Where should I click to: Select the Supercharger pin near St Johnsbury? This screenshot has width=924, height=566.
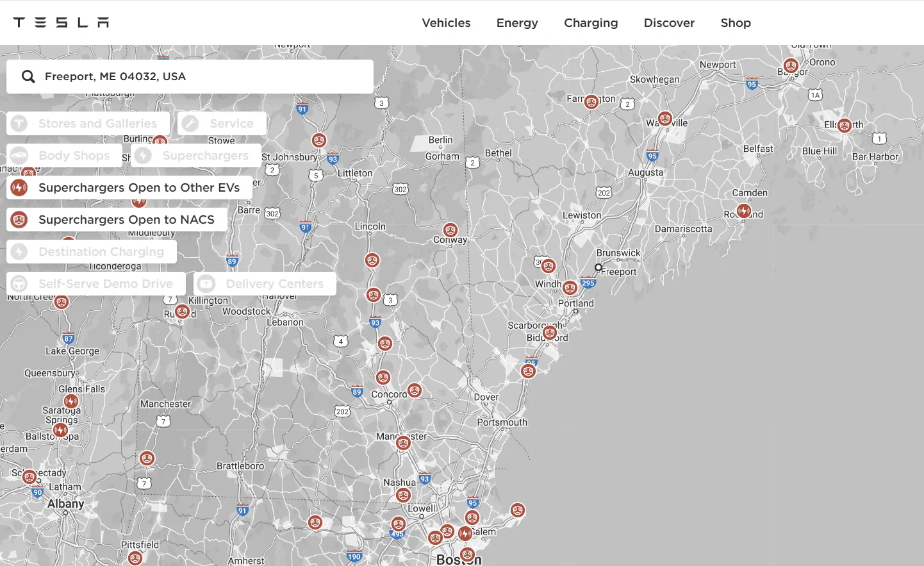click(x=318, y=140)
